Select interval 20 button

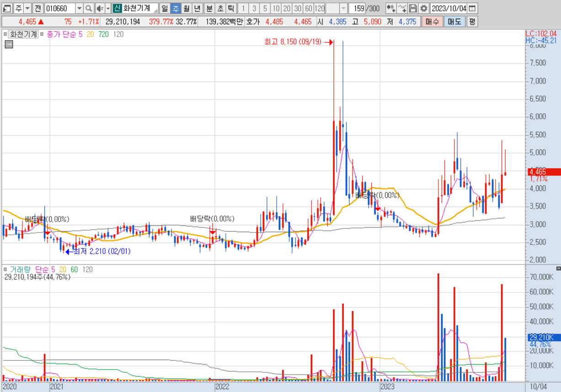(x=287, y=8)
